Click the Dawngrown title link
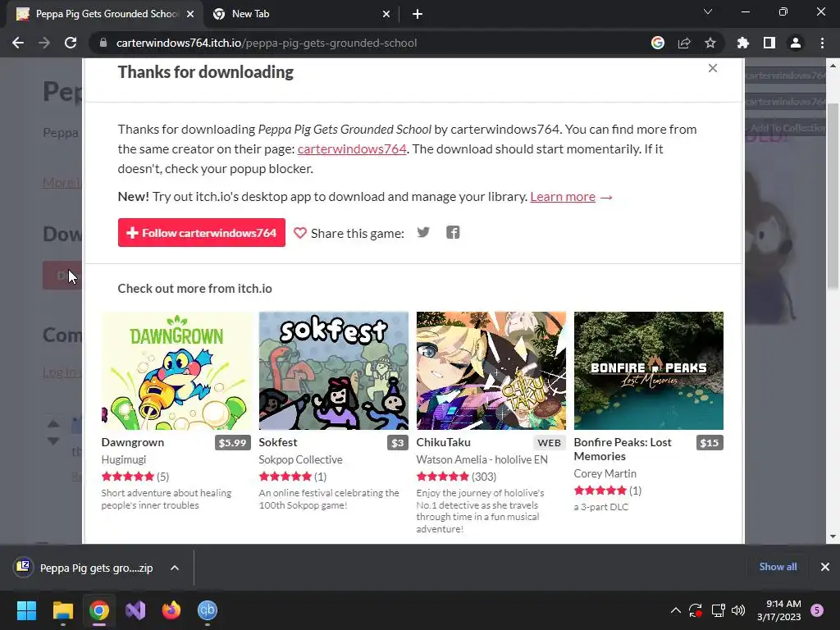Image resolution: width=840 pixels, height=630 pixels. tap(133, 442)
